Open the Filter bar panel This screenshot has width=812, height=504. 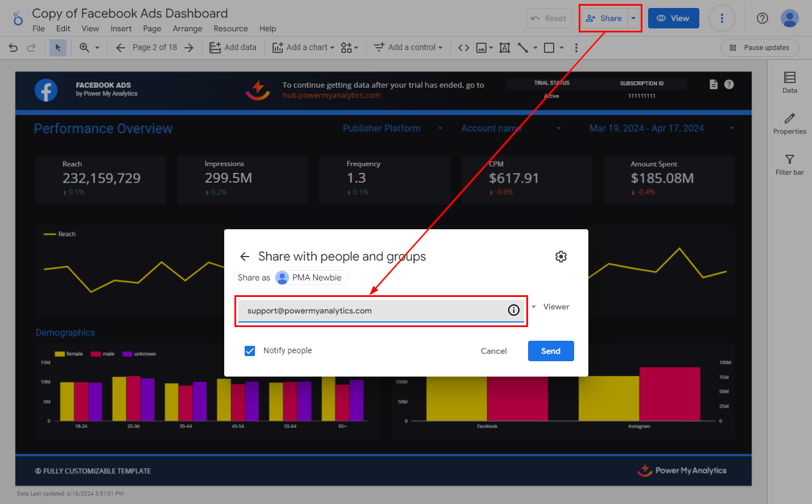pos(789,164)
